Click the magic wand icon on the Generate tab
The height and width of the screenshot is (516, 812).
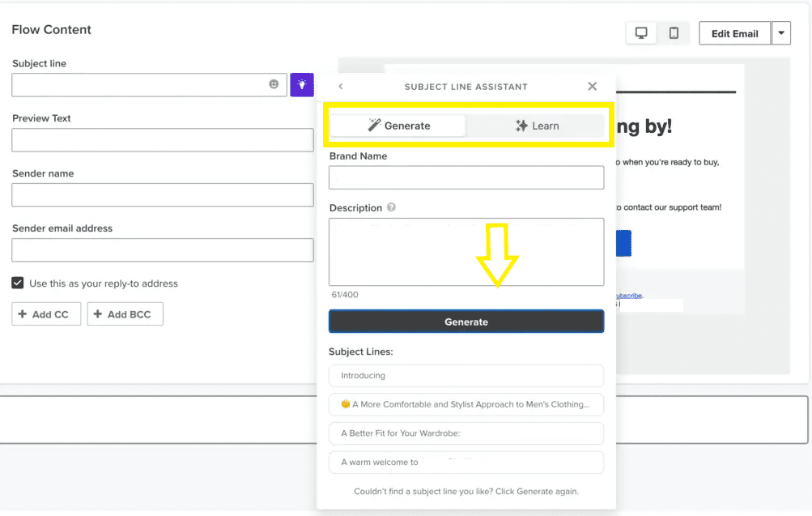click(374, 125)
